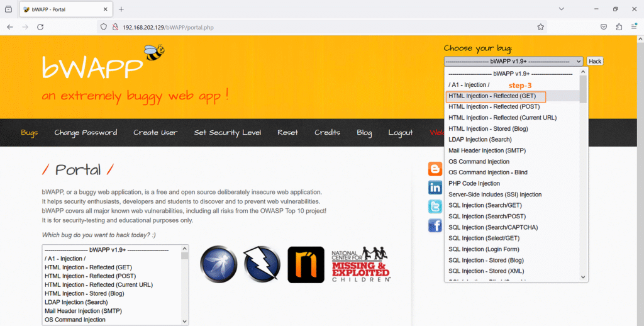Pick SQL Injection - Stored (Blog) option
The image size is (644, 326).
tap(512, 260)
